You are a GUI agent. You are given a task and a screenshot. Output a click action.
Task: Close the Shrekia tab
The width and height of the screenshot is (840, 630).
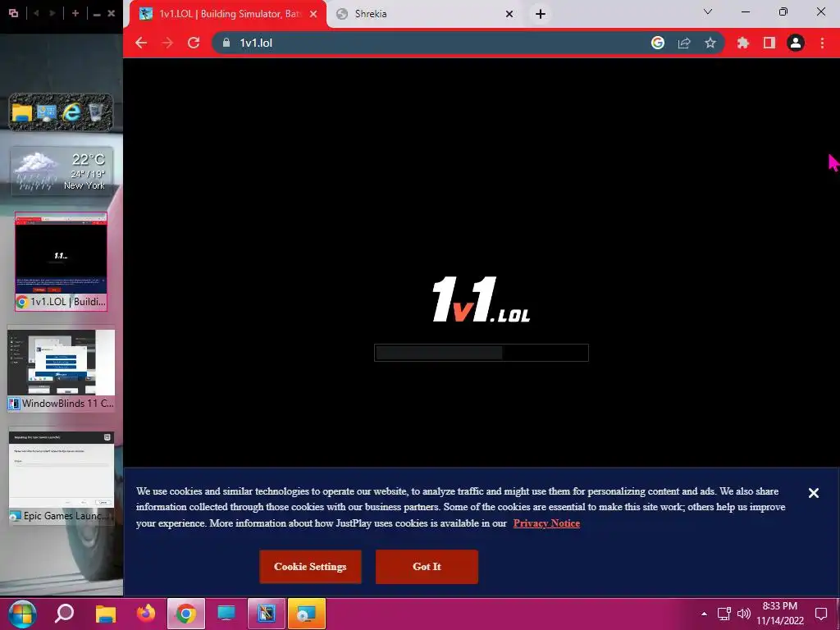click(x=509, y=14)
